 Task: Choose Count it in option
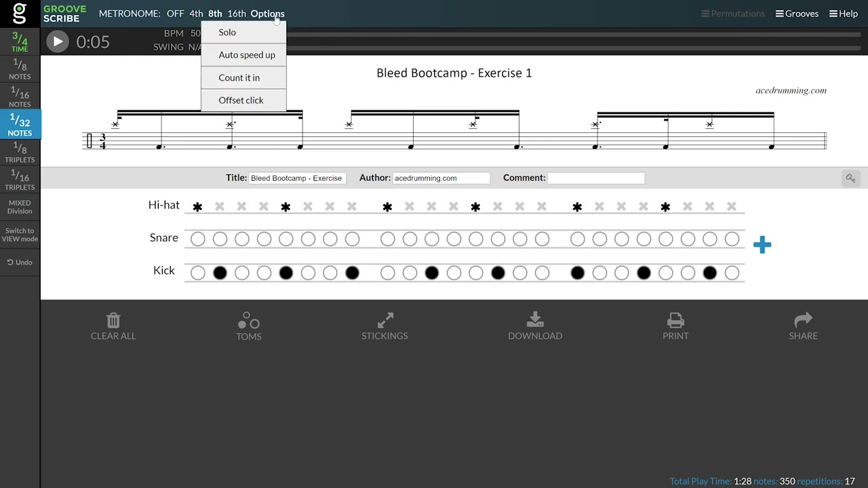click(x=243, y=77)
